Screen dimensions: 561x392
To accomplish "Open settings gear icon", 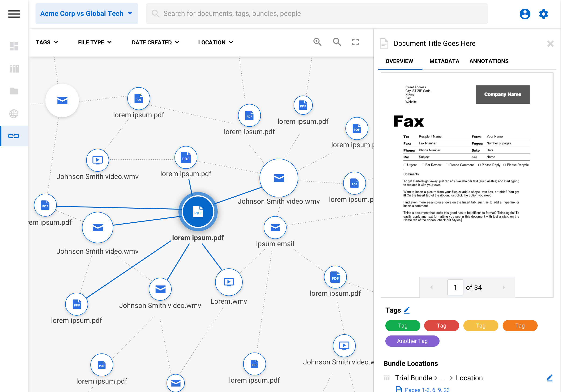I will 543,14.
